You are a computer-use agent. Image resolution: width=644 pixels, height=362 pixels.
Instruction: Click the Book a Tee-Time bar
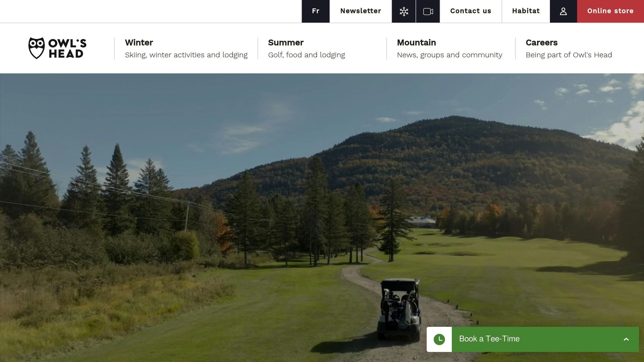pos(533,339)
